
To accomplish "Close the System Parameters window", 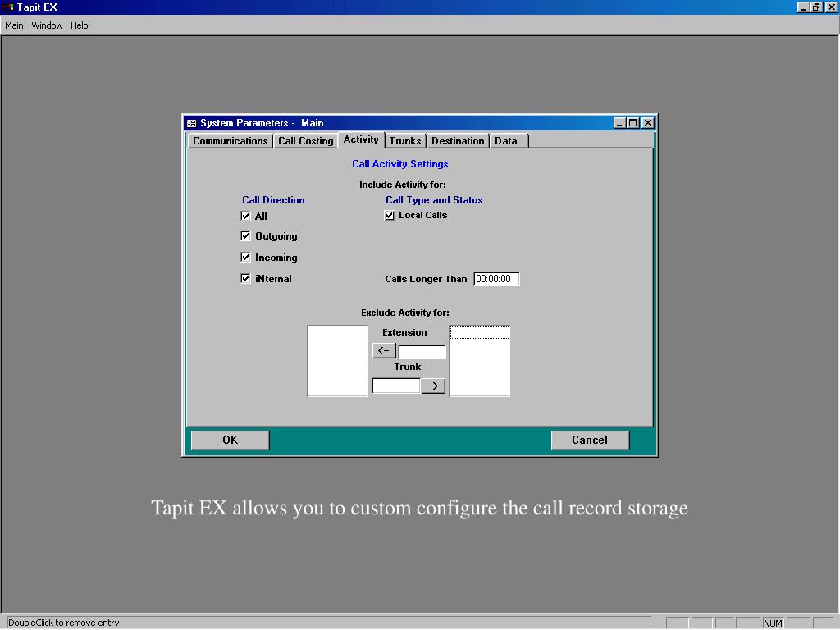I will pos(648,123).
